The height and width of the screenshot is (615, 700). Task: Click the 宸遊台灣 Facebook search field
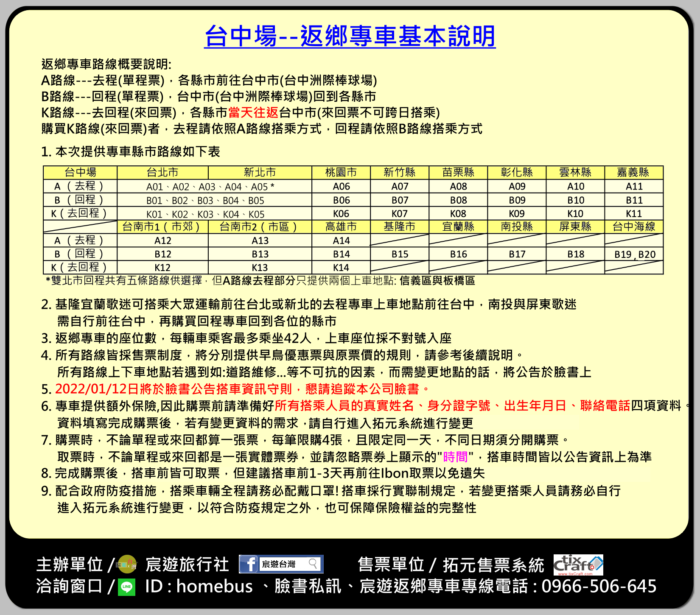(x=289, y=564)
